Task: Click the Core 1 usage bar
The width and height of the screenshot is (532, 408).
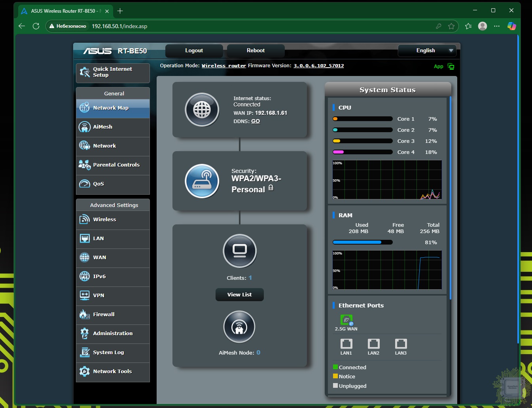Action: [363, 119]
